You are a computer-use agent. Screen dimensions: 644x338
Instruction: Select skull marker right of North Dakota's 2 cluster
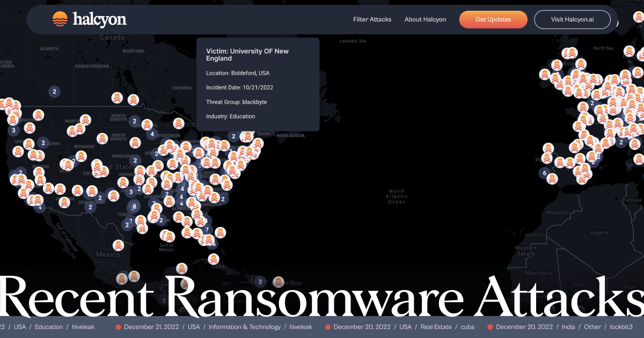(147, 124)
